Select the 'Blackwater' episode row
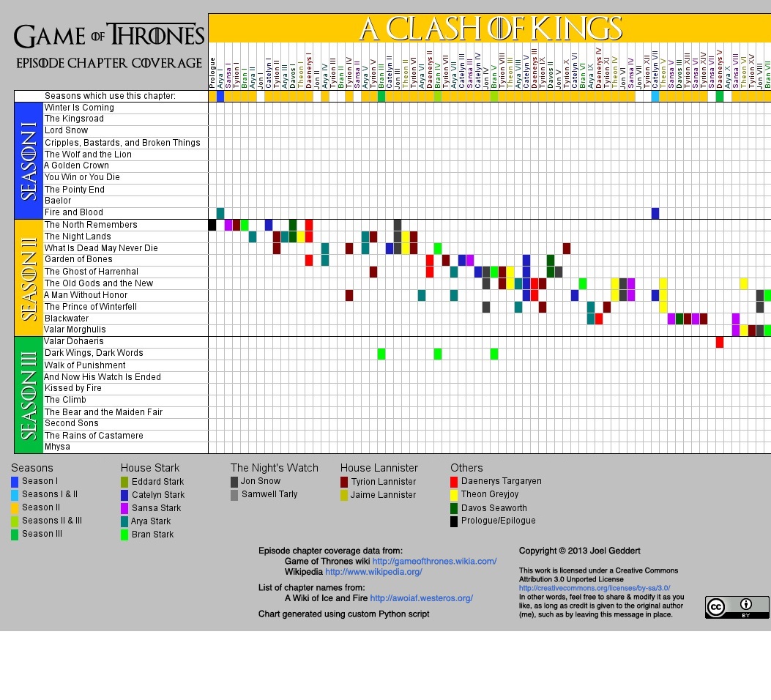The width and height of the screenshot is (771, 700). 67,319
